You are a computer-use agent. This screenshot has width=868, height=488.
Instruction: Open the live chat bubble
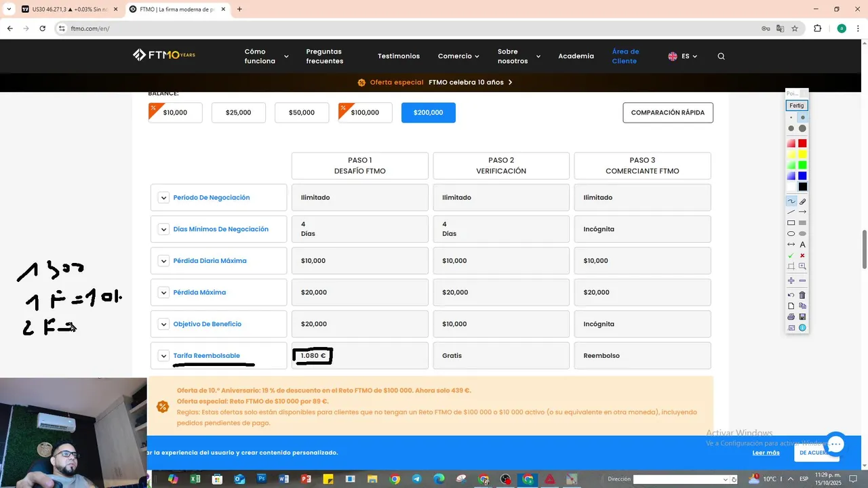tap(835, 445)
